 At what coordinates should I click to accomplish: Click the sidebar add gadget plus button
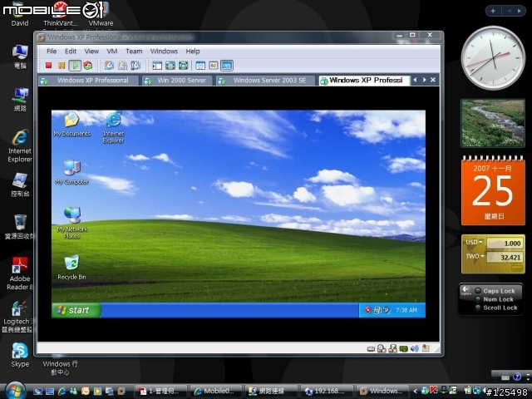click(493, 11)
